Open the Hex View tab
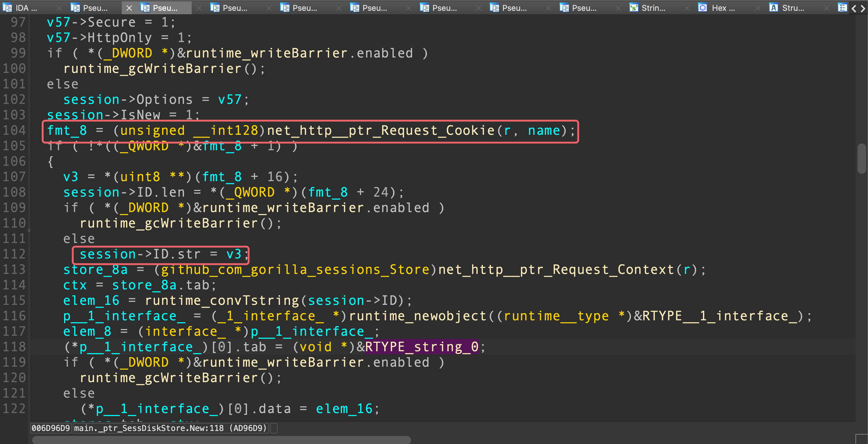The width and height of the screenshot is (868, 444). (723, 8)
